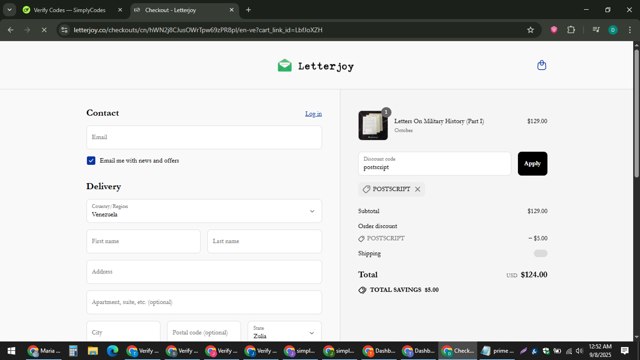640x360 pixels.
Task: Stop loading the page
Action: pyautogui.click(x=44, y=30)
